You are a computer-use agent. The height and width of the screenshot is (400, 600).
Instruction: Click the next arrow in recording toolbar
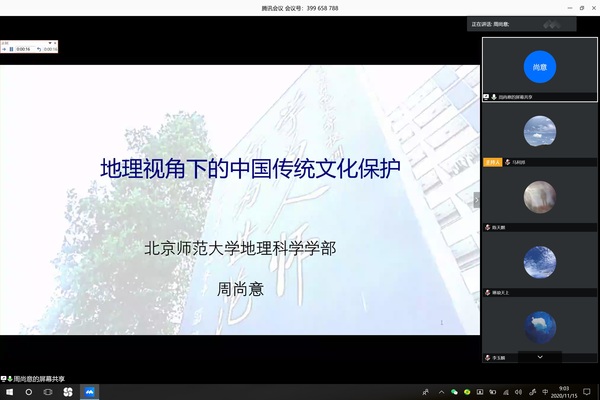5,49
